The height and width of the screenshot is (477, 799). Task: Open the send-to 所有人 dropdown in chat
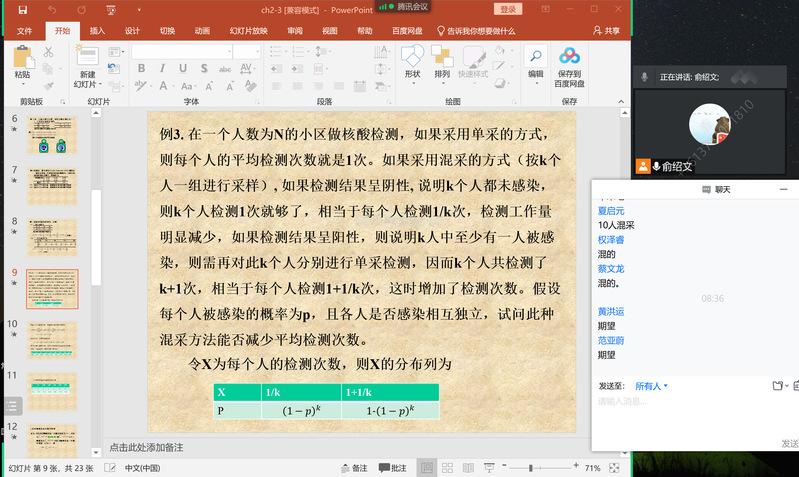tap(652, 386)
